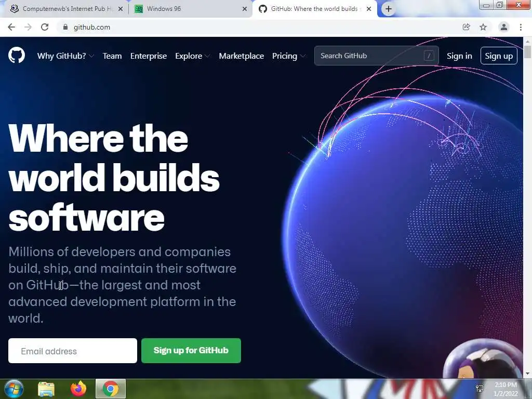Click the scrollbar up arrow
Image resolution: width=532 pixels, height=399 pixels.
click(x=527, y=41)
